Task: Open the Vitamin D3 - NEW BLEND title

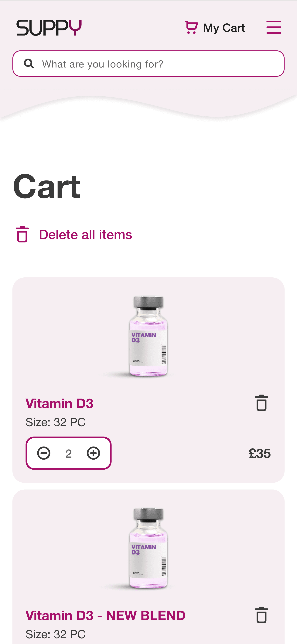Action: [x=105, y=615]
